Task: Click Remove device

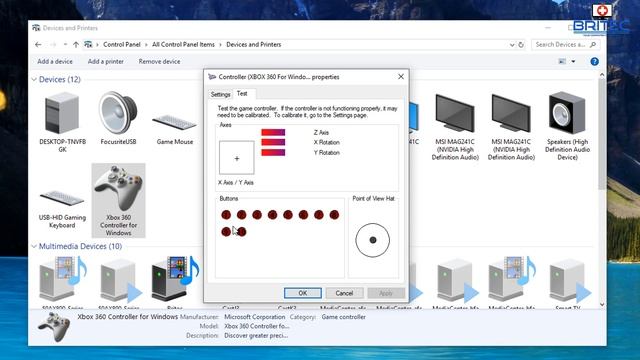Action: pos(159,62)
